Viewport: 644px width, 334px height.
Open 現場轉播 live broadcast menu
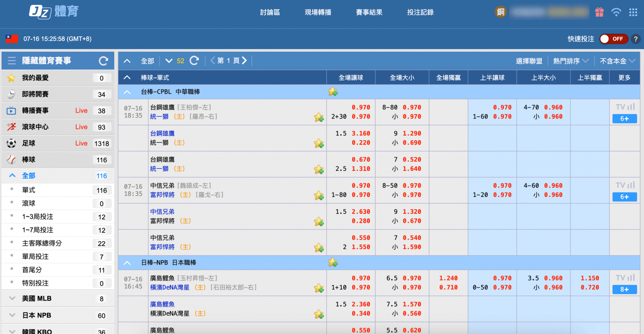[x=318, y=12]
